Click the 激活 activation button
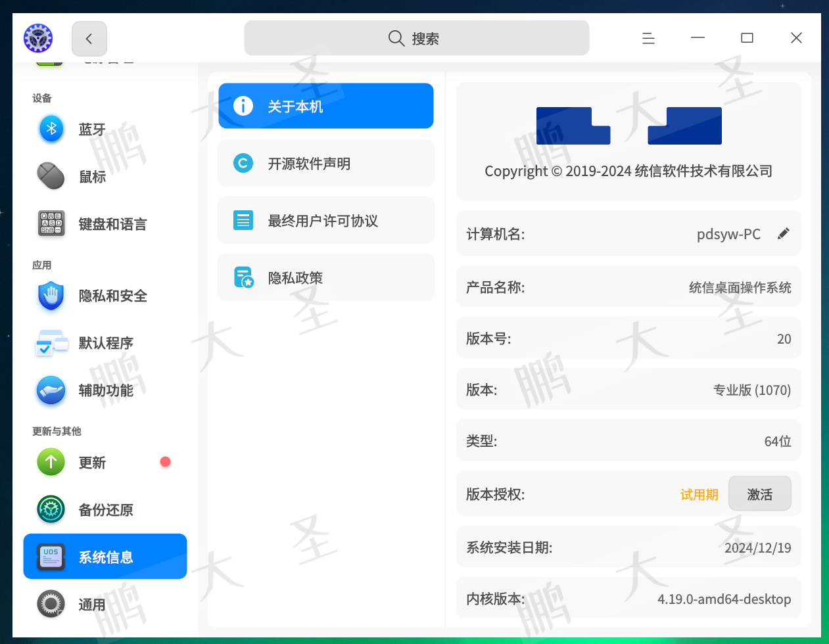The height and width of the screenshot is (644, 829). tap(760, 494)
